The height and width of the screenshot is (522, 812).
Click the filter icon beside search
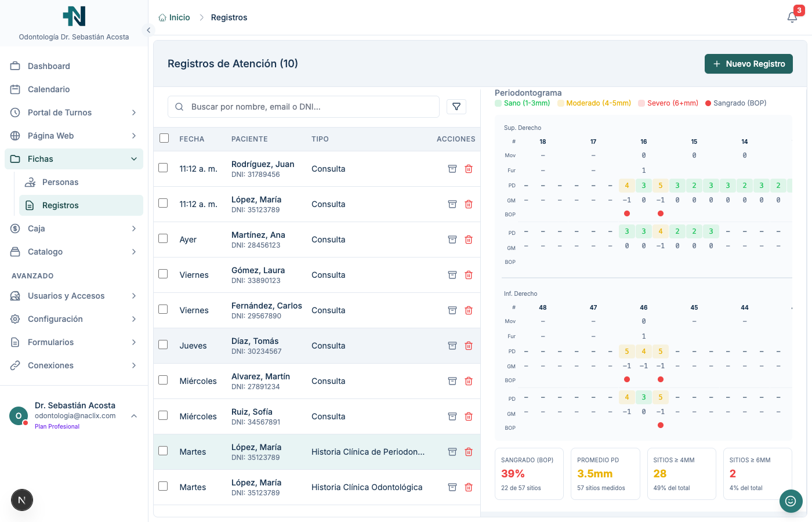coord(456,107)
